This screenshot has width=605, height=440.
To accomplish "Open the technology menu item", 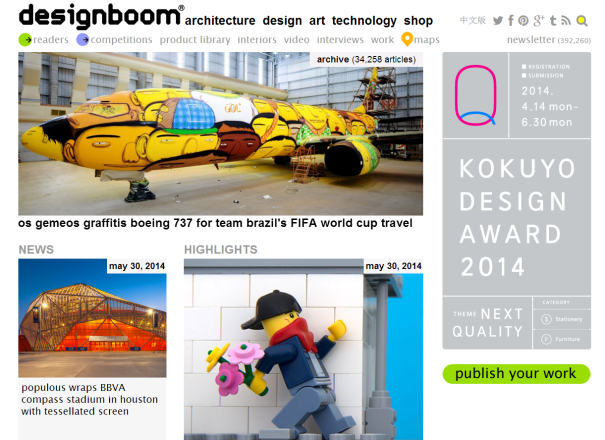I will coord(364,20).
